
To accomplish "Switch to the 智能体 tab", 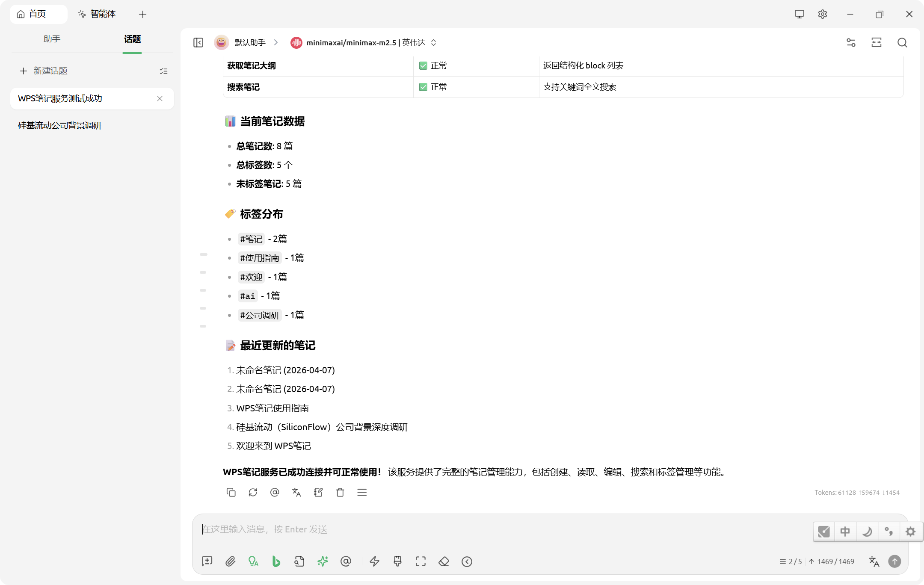I will (x=97, y=14).
